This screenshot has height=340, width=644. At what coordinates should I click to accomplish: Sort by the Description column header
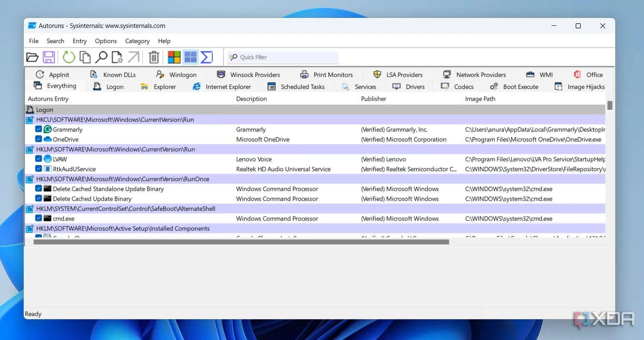pos(295,99)
